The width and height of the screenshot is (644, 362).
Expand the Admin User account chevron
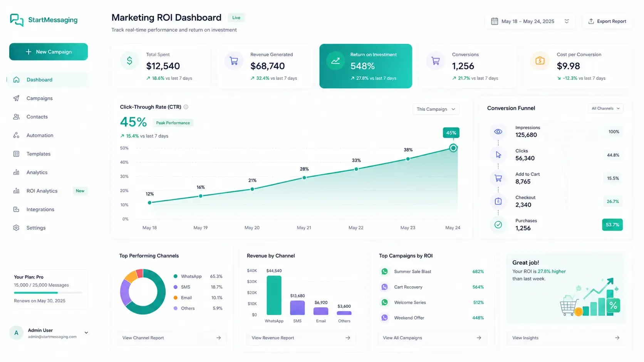86,333
